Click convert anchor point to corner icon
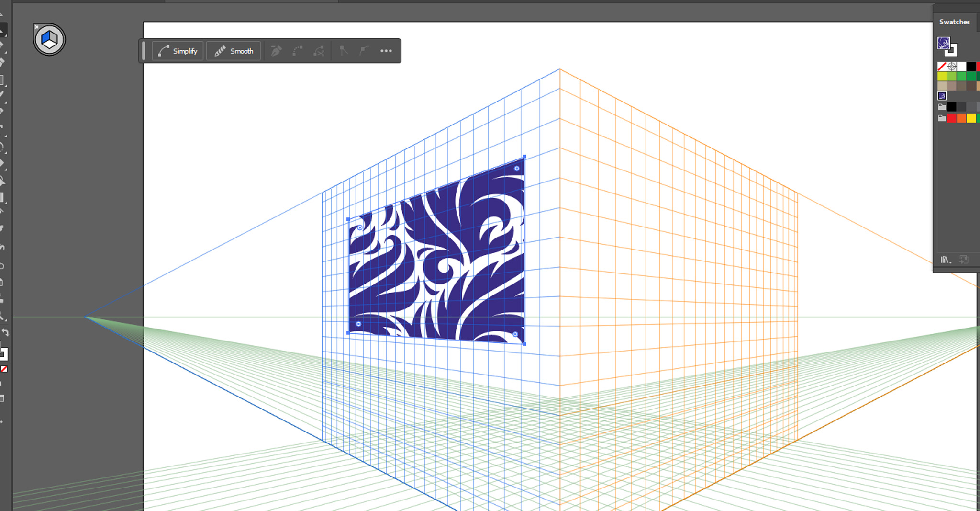 coord(343,51)
